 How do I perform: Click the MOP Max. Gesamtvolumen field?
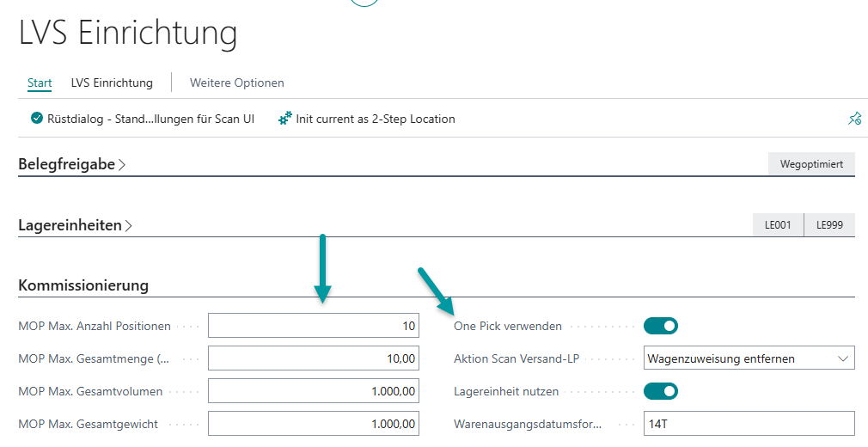[313, 391]
